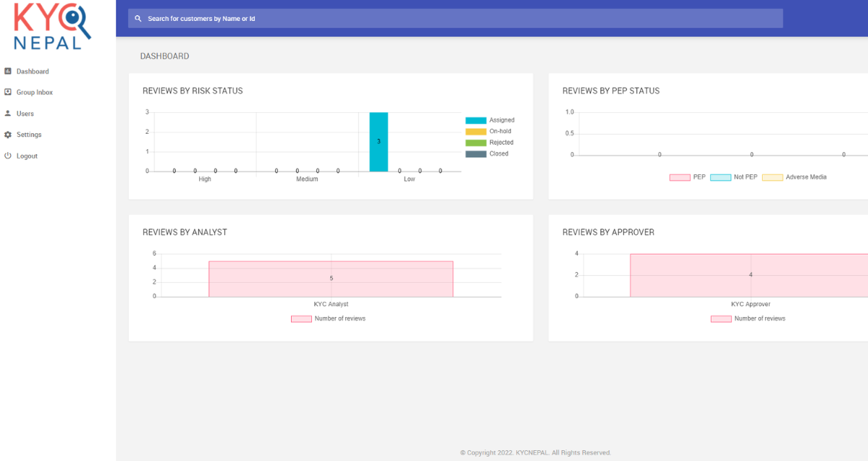Toggle the Adverse Media legend item
The width and height of the screenshot is (868, 461).
click(794, 177)
